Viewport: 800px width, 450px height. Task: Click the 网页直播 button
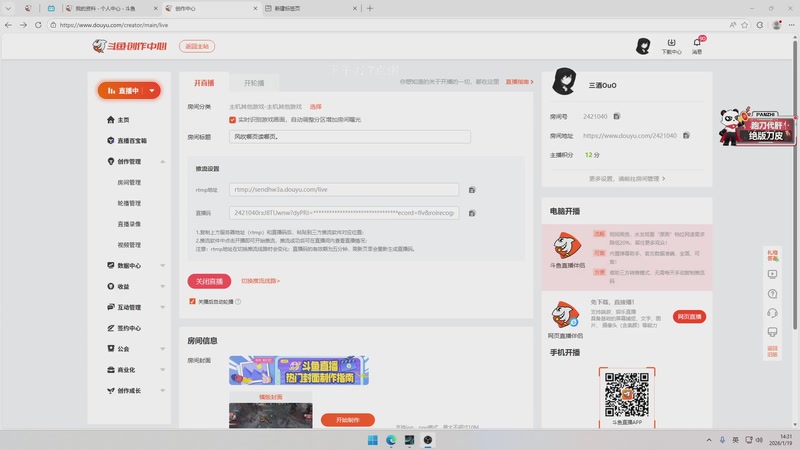pyautogui.click(x=689, y=317)
